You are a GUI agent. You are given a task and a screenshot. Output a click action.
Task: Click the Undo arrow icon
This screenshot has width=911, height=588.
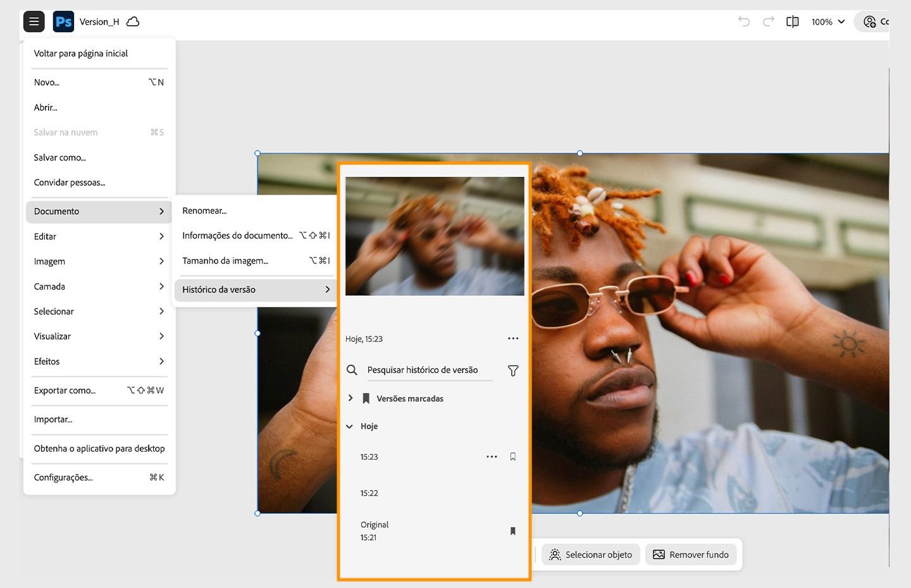(743, 21)
